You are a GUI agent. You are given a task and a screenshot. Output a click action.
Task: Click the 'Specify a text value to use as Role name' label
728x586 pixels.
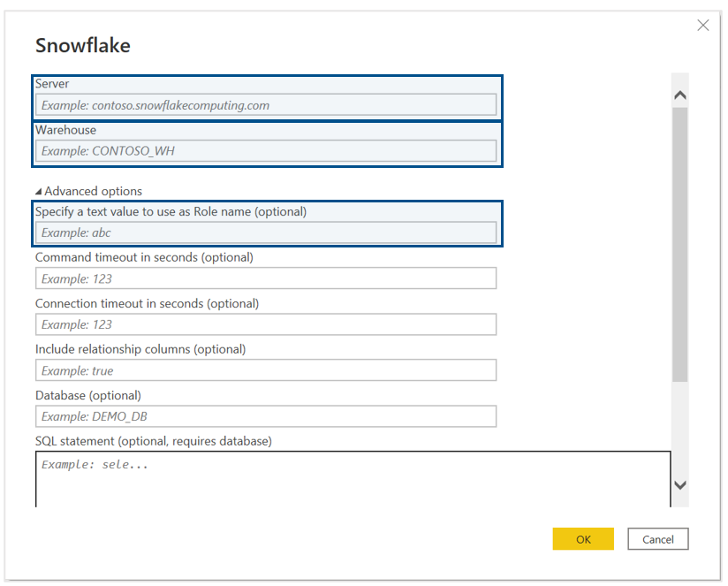(x=171, y=212)
